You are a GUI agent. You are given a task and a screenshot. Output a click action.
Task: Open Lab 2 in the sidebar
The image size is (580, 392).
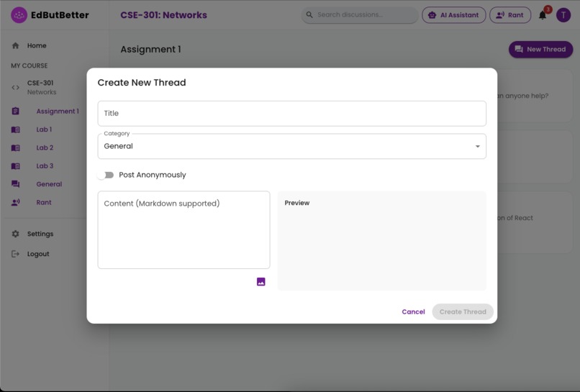click(x=45, y=147)
